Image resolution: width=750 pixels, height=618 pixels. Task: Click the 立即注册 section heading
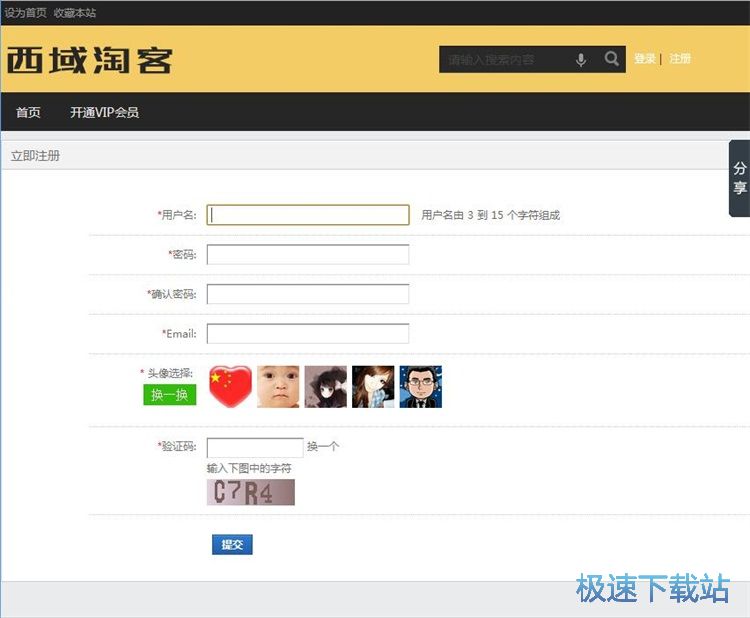point(35,156)
